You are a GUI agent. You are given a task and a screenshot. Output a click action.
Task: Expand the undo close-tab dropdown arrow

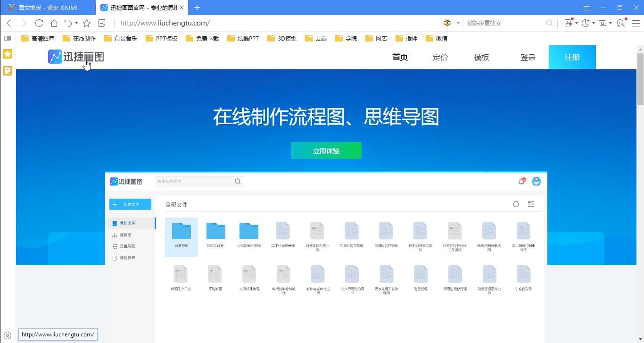click(x=76, y=23)
